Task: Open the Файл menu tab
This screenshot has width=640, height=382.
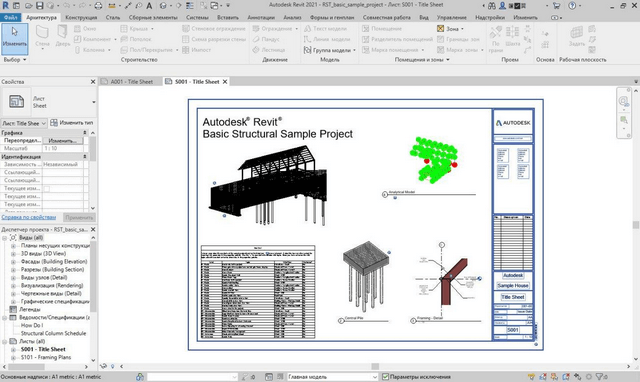Action: tap(11, 18)
